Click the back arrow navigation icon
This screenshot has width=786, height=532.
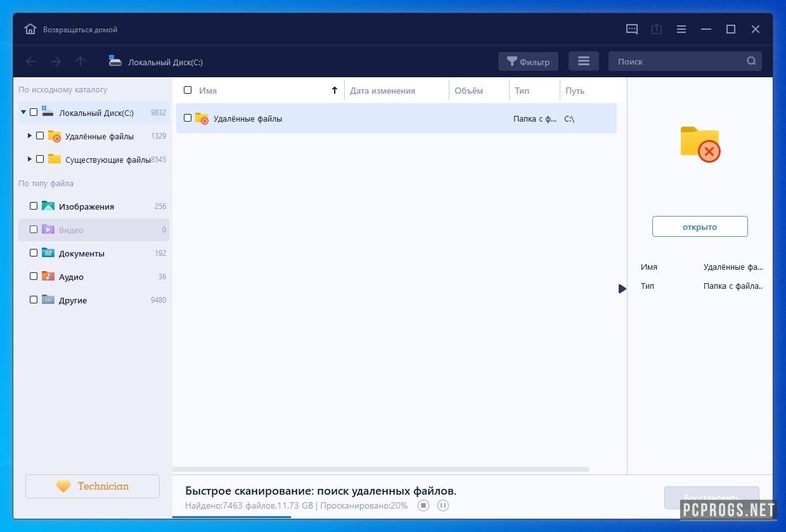tap(30, 61)
